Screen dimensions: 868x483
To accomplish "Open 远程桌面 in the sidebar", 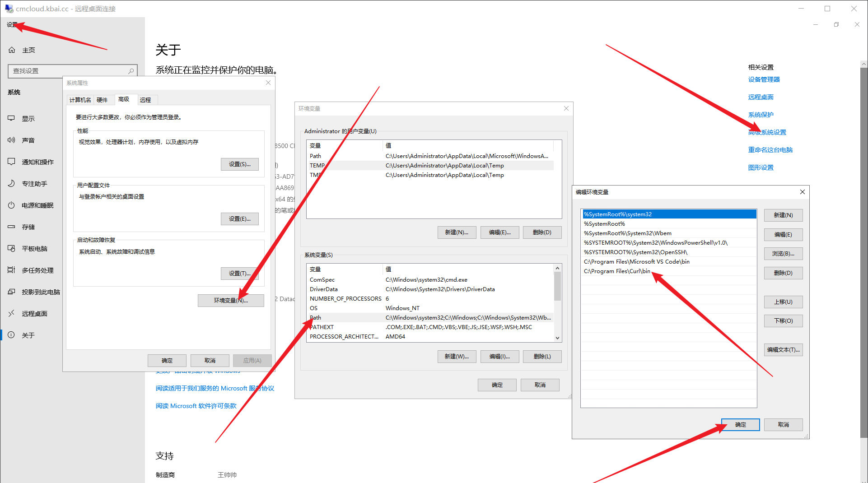I will tap(34, 313).
